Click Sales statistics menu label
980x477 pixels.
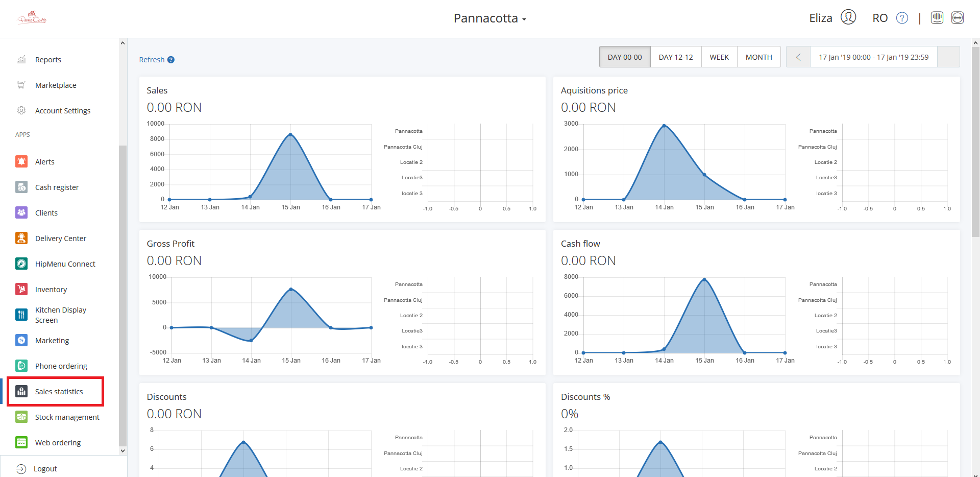(59, 392)
